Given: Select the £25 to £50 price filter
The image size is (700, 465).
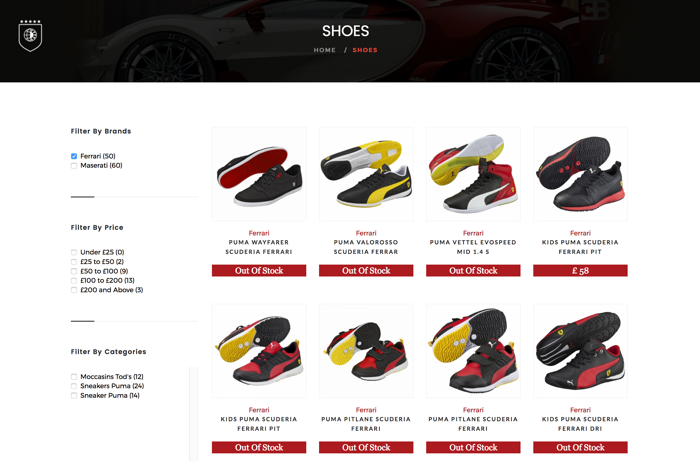Looking at the screenshot, I should 74,262.
